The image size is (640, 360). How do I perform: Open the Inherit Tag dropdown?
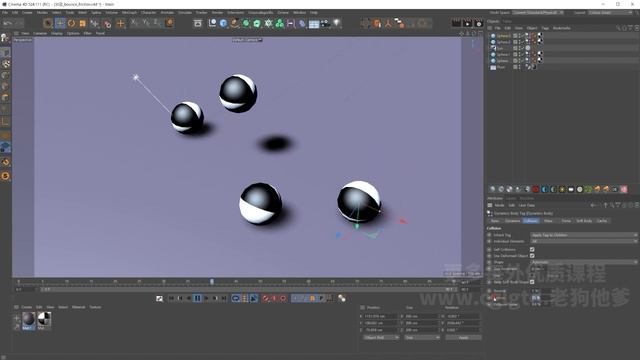[584, 235]
